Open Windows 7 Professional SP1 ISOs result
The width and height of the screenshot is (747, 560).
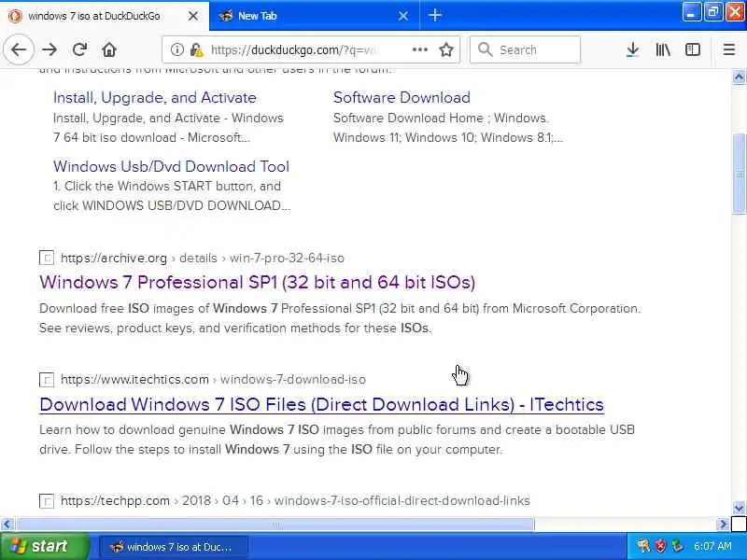258,282
